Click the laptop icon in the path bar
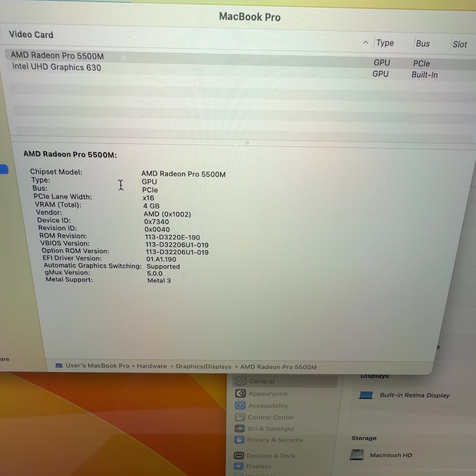The width and height of the screenshot is (476, 476). pos(59,366)
